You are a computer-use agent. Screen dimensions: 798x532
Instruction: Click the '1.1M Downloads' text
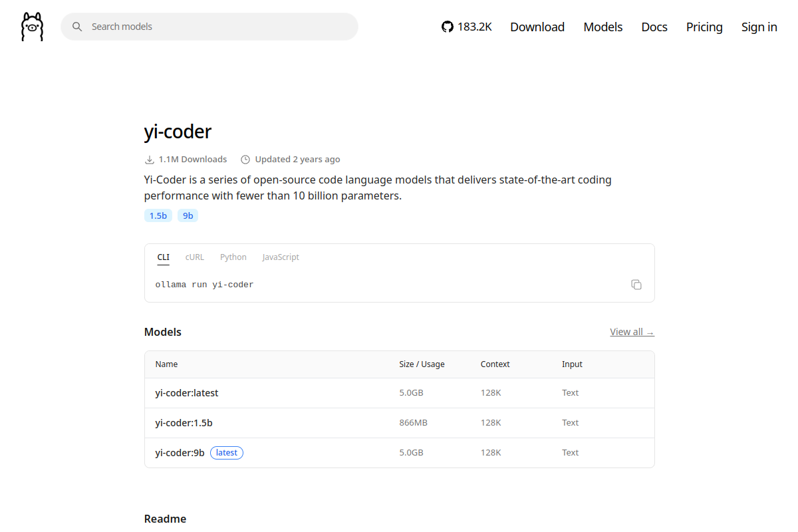[x=193, y=160]
